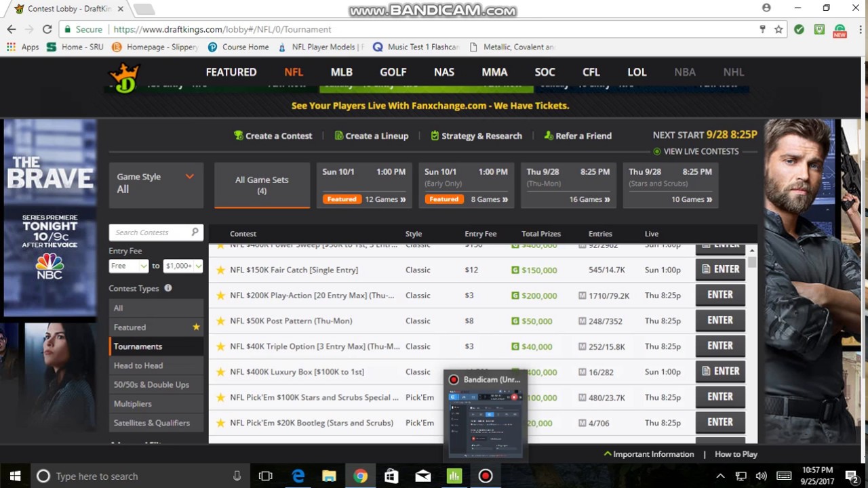Toggle star on NFL $200K Play-Action contest
The width and height of the screenshot is (868, 488).
tap(220, 296)
